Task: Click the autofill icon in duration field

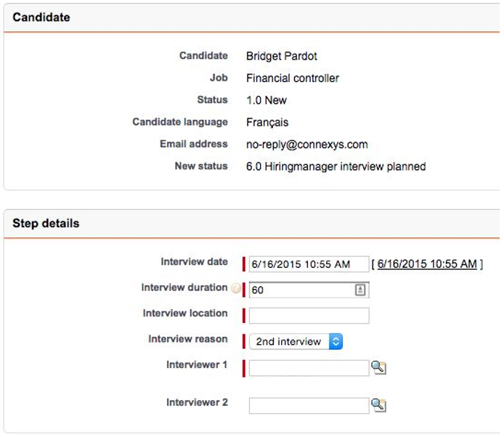Action: [x=360, y=290]
